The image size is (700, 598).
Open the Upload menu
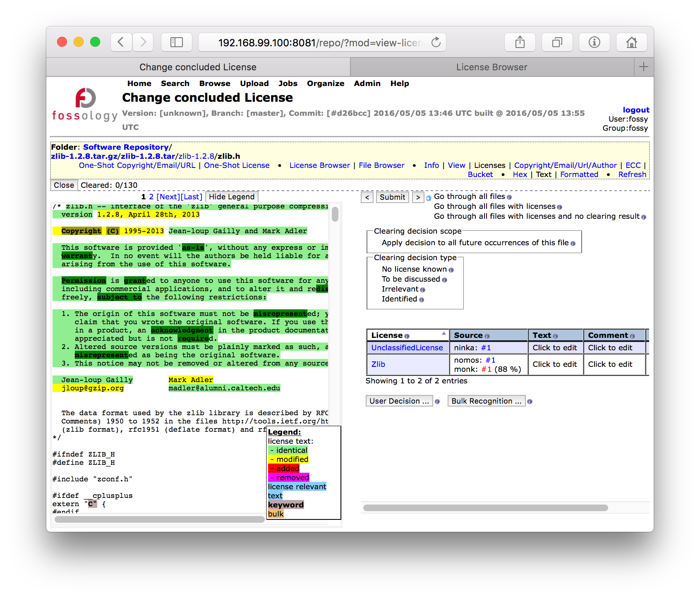pos(254,84)
